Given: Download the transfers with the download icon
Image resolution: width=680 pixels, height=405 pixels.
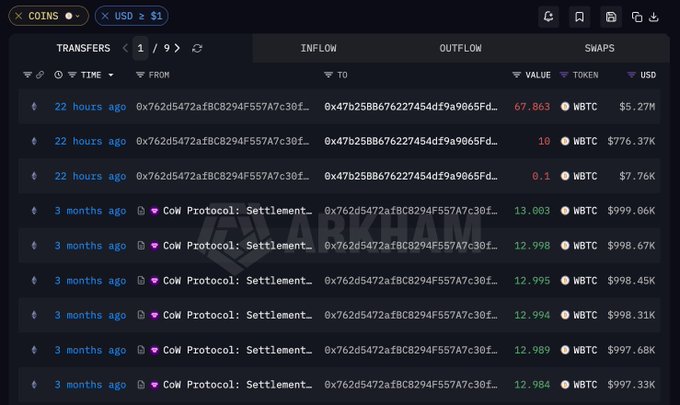Looking at the screenshot, I should pos(654,17).
